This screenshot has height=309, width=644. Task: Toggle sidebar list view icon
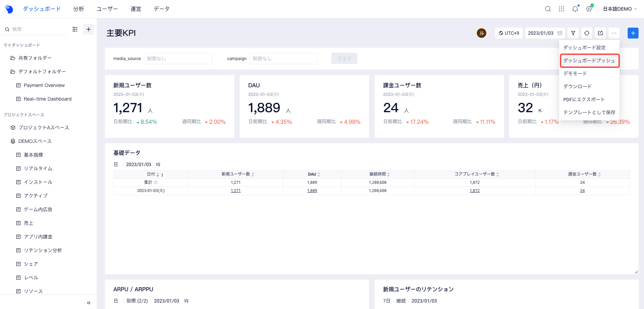click(x=75, y=29)
